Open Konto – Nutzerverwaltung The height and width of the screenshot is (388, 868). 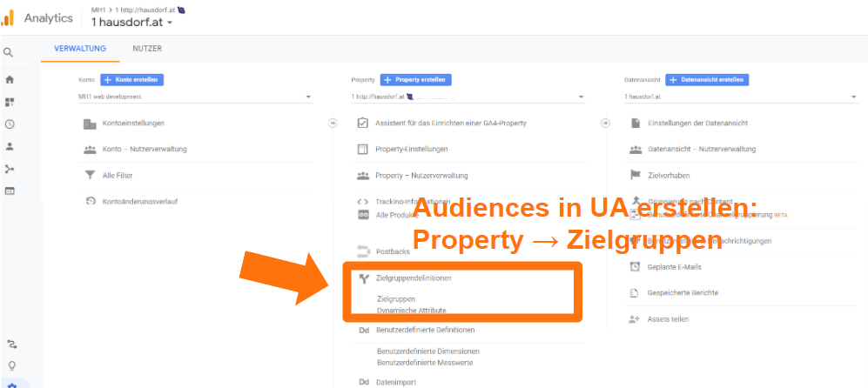pyautogui.click(x=145, y=149)
